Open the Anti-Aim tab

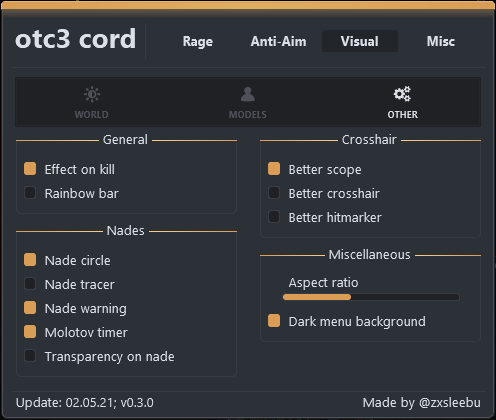pos(278,41)
